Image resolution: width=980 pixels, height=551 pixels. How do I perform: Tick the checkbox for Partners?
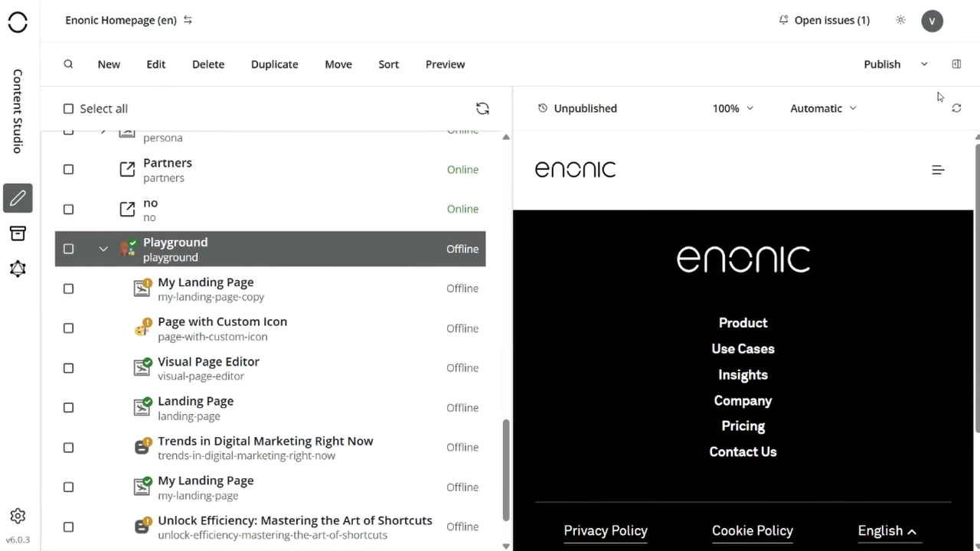pyautogui.click(x=68, y=170)
